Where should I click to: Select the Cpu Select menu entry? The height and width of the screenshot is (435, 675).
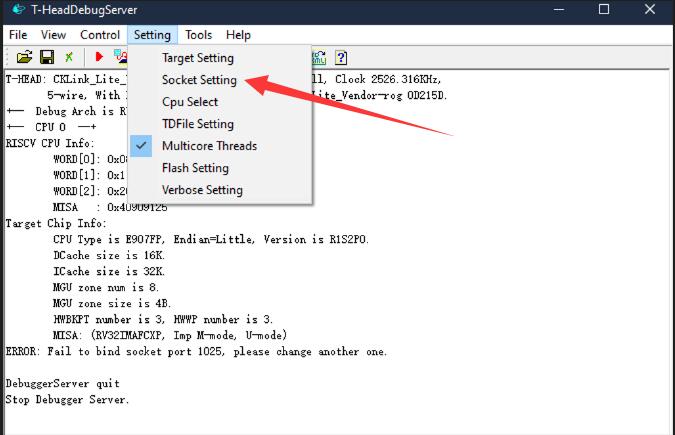[190, 102]
